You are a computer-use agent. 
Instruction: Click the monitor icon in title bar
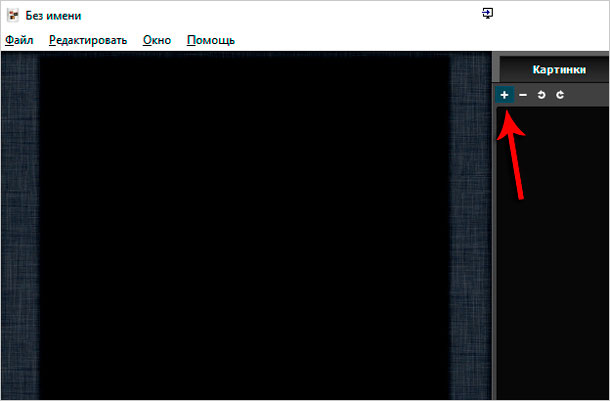tap(487, 13)
